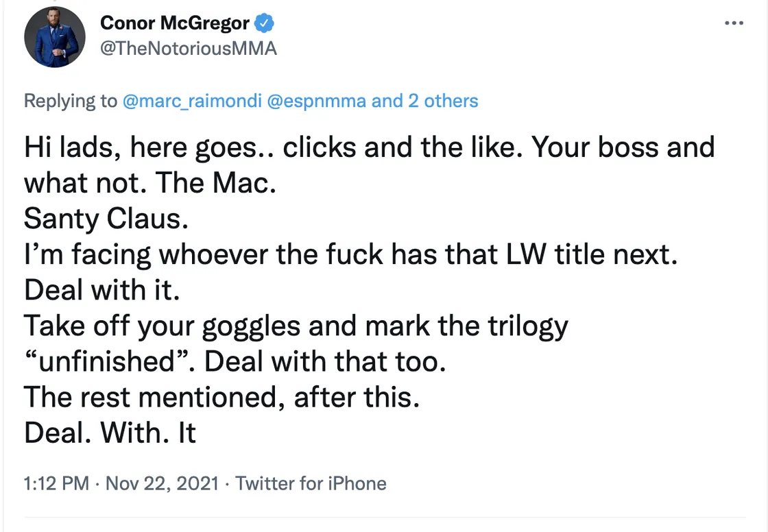Click the @TheNotoriousMMA handle
The width and height of the screenshot is (768, 532).
[189, 49]
